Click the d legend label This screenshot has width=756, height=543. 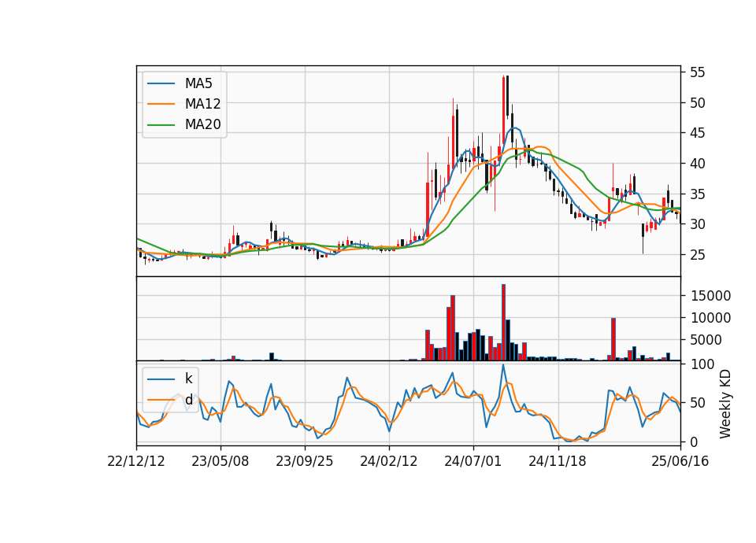pyautogui.click(x=189, y=400)
